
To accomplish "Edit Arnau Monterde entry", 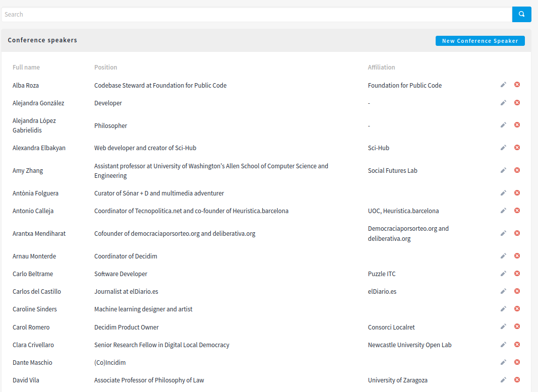I will (503, 256).
